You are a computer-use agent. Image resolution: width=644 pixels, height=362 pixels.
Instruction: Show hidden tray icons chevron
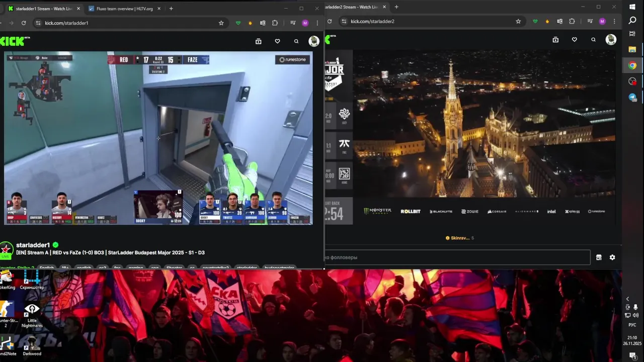[x=627, y=299]
